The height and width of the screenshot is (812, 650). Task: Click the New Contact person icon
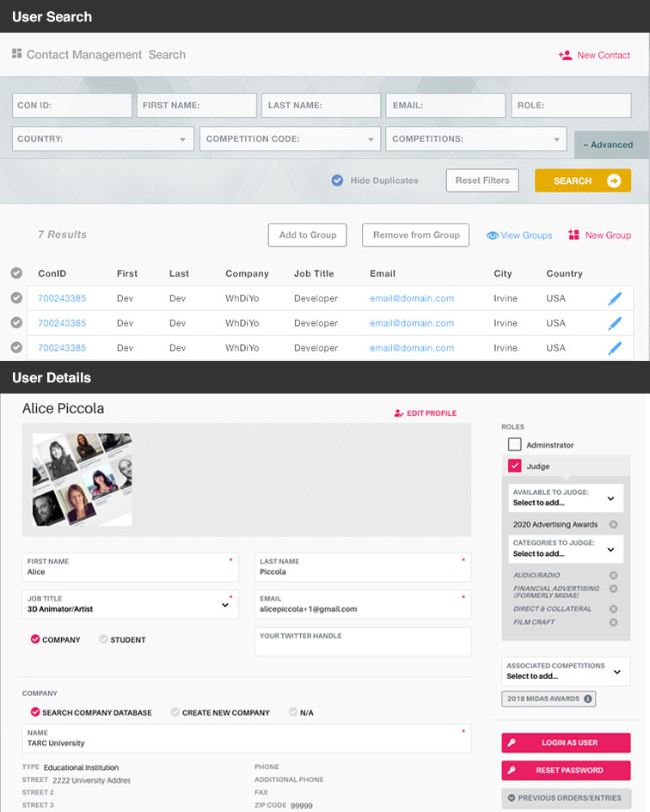tap(565, 55)
